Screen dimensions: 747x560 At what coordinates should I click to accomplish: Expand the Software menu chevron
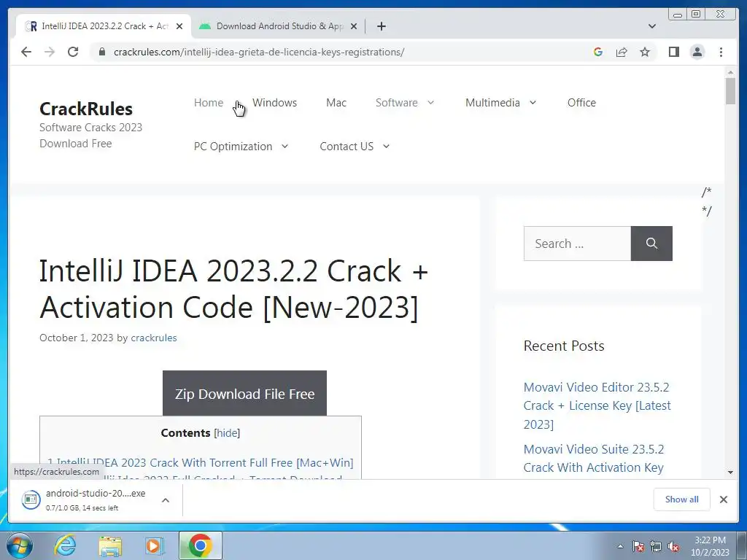tap(430, 102)
